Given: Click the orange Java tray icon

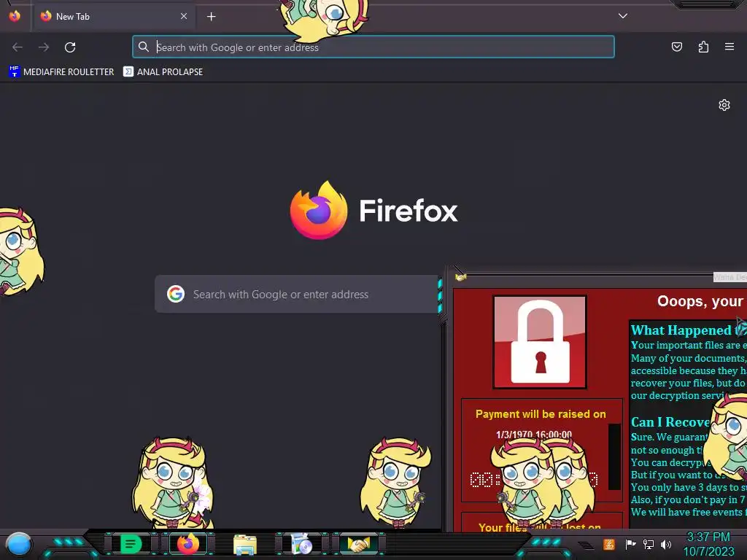Looking at the screenshot, I should pos(609,544).
